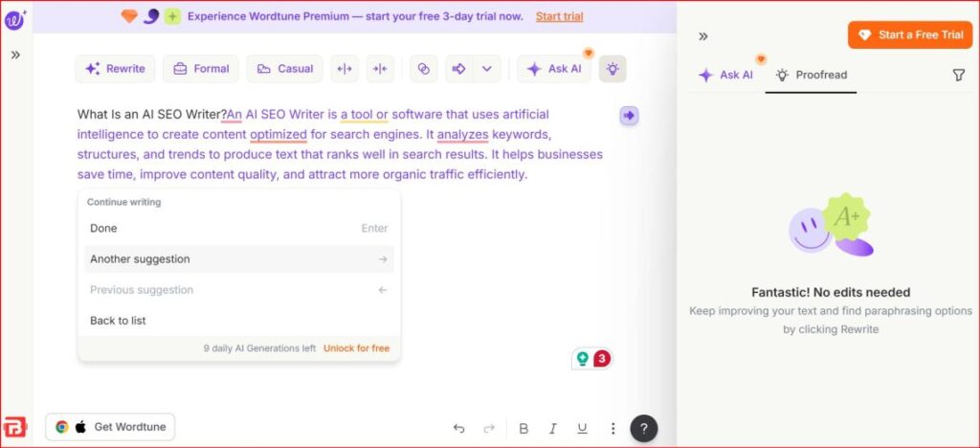
Task: Click the synonyms link-circles icon
Action: pyautogui.click(x=424, y=69)
